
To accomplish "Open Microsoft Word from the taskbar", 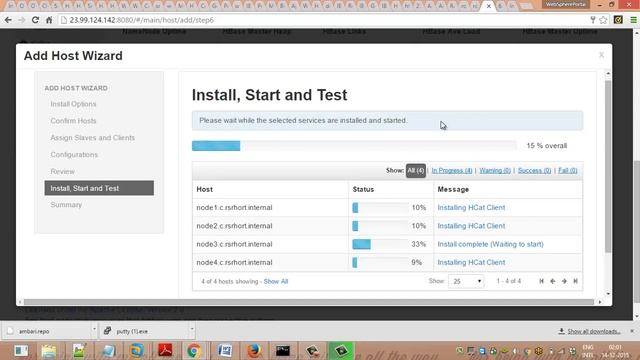I will coord(224,351).
